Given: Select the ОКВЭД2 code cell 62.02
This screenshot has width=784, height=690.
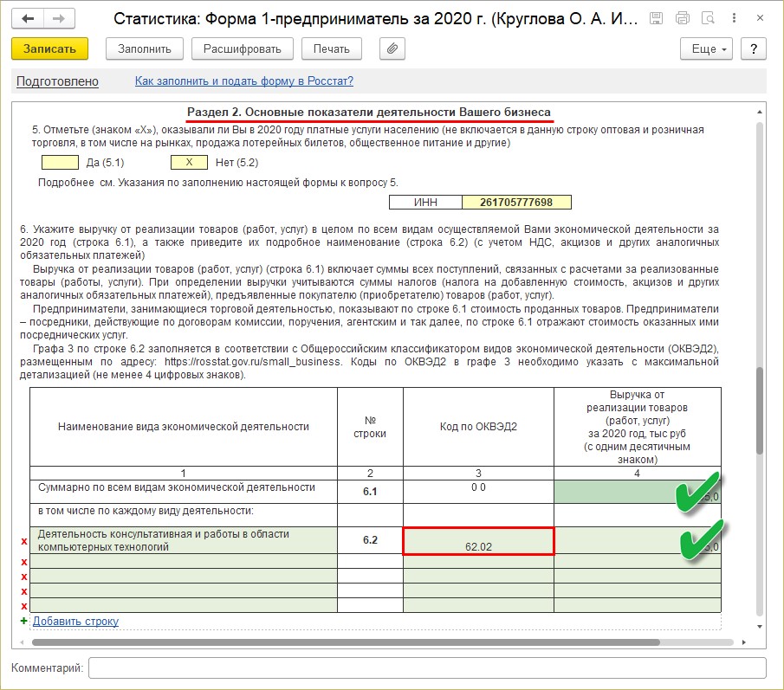Looking at the screenshot, I should point(478,540).
